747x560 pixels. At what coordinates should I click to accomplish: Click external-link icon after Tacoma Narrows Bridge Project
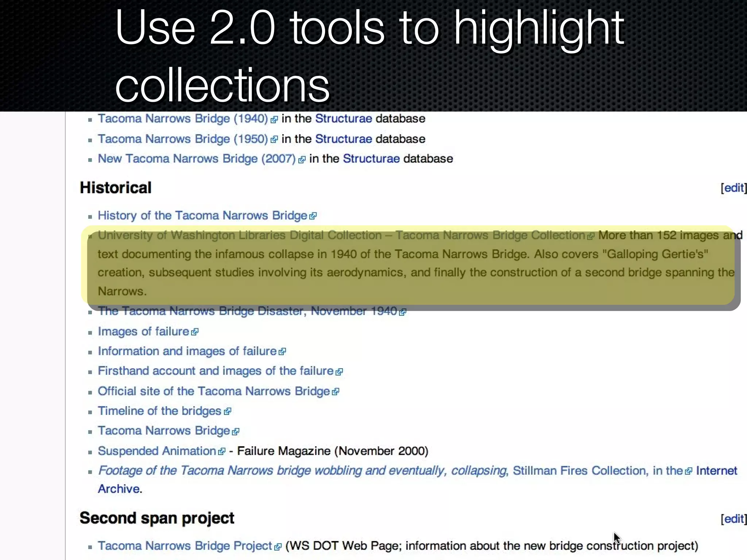pos(278,547)
